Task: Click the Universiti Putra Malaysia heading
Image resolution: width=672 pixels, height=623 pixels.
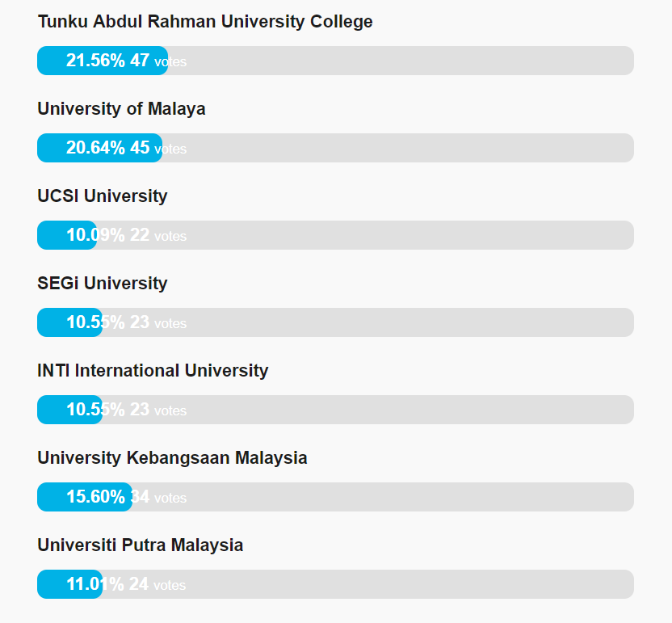Action: coord(140,545)
